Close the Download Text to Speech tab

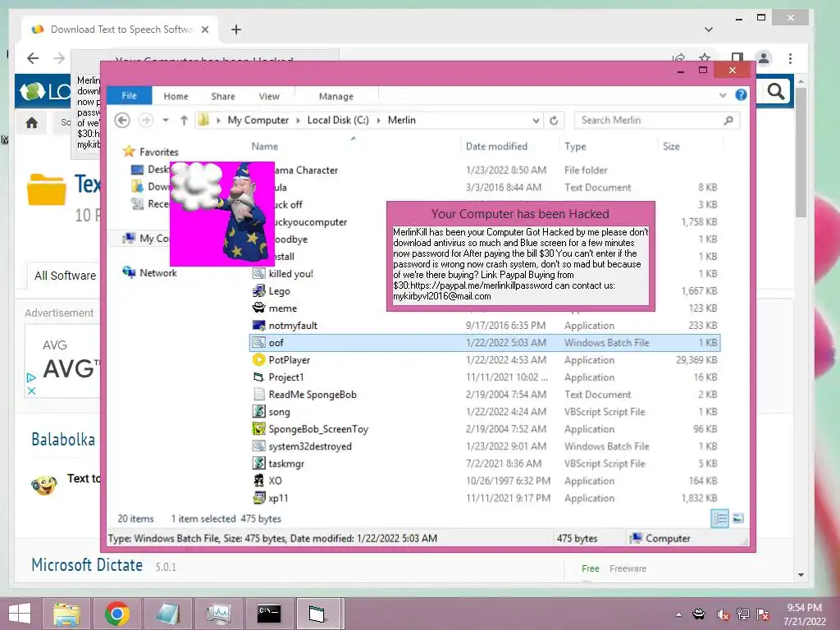[x=204, y=30]
